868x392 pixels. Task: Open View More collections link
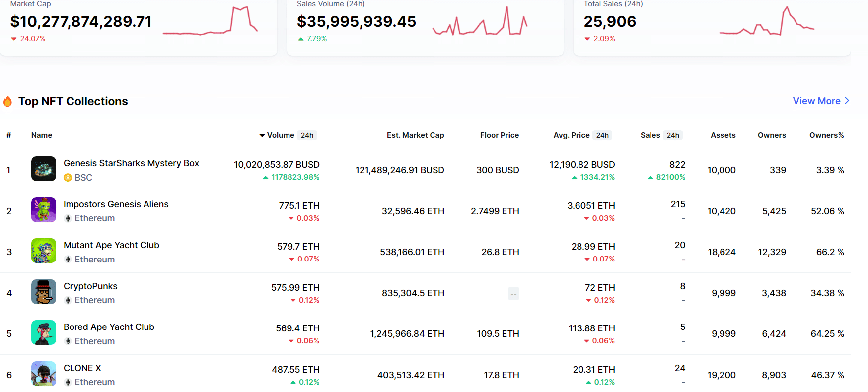[x=816, y=101]
